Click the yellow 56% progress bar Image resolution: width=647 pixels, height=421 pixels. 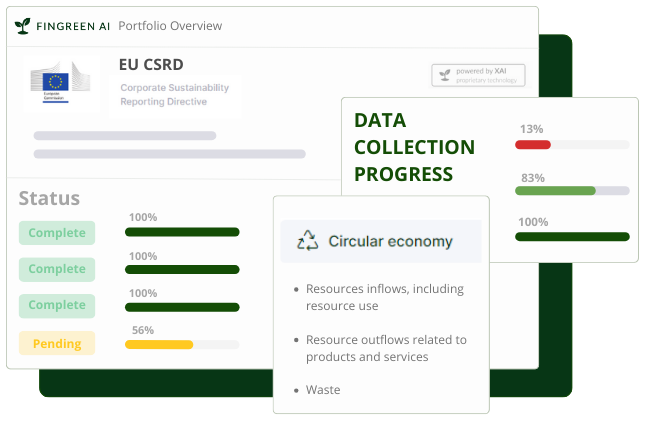click(x=159, y=344)
